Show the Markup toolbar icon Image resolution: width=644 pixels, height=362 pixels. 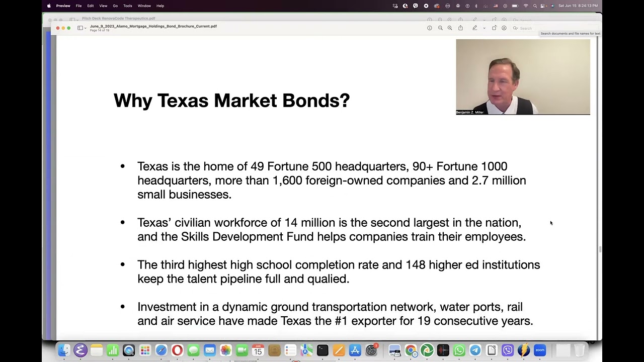pos(504,28)
